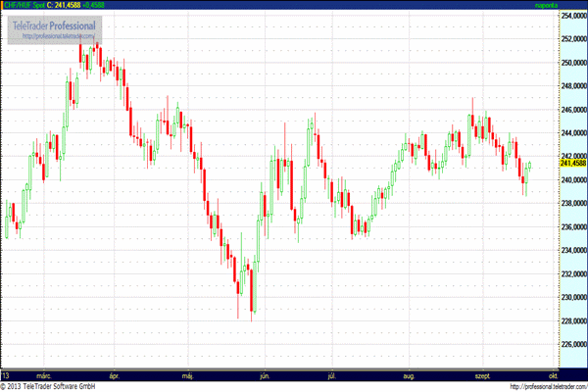Click the year marker '13' on the time axis

pos(7,375)
